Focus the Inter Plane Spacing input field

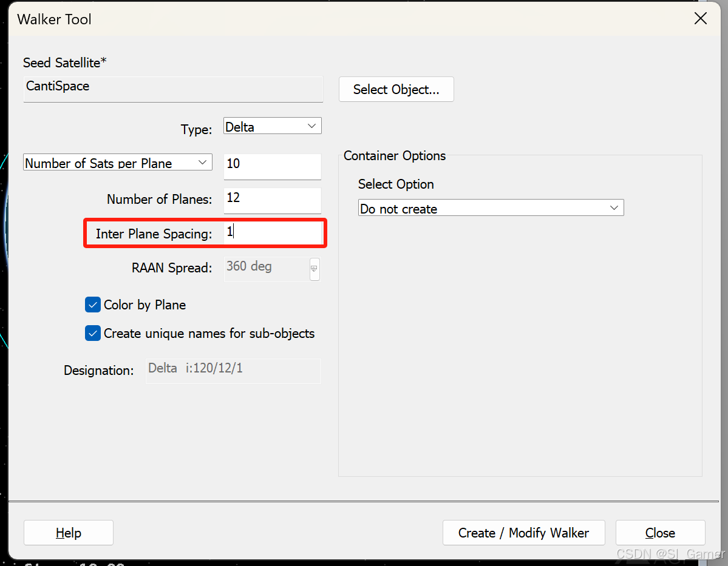[273, 233]
